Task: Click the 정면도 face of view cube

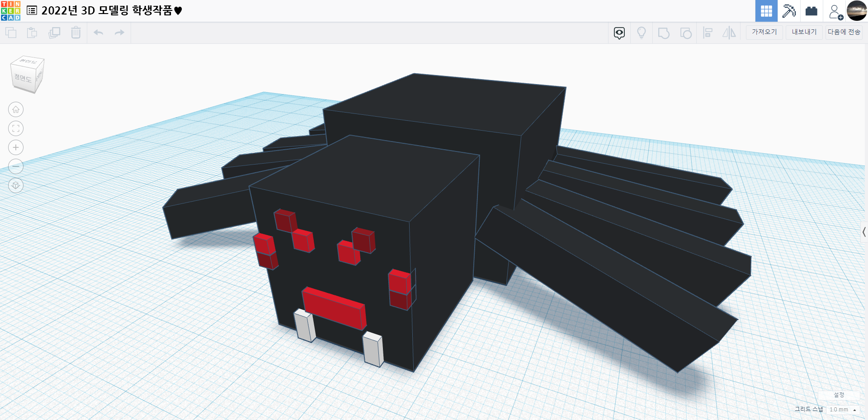Action: pyautogui.click(x=23, y=78)
